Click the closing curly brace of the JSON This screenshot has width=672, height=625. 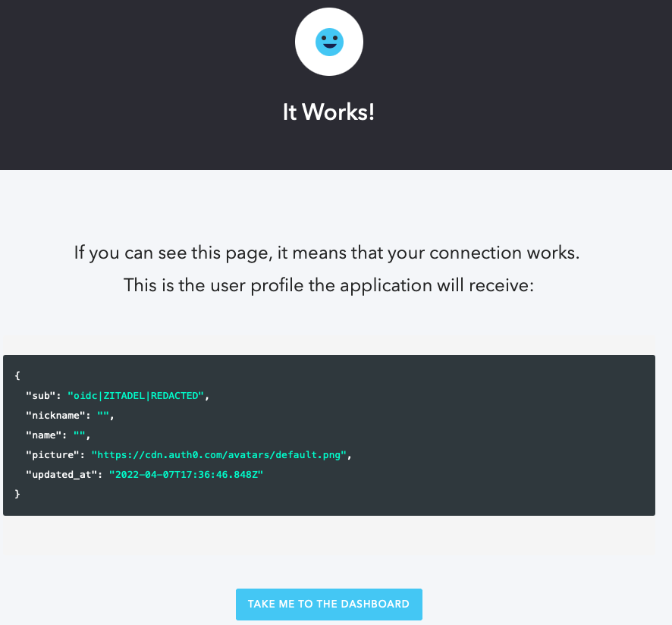tap(17, 494)
